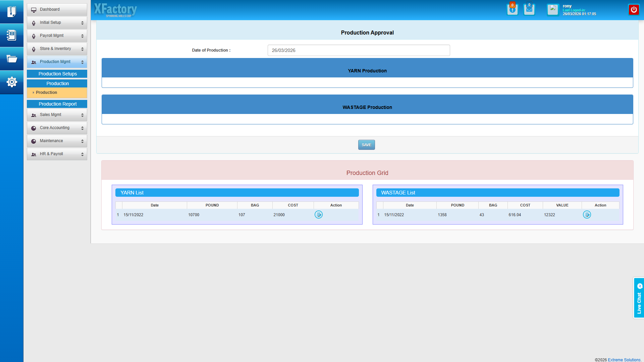This screenshot has width=644, height=362.
Task: Open the Extreme Solutions footer link
Action: [624, 360]
